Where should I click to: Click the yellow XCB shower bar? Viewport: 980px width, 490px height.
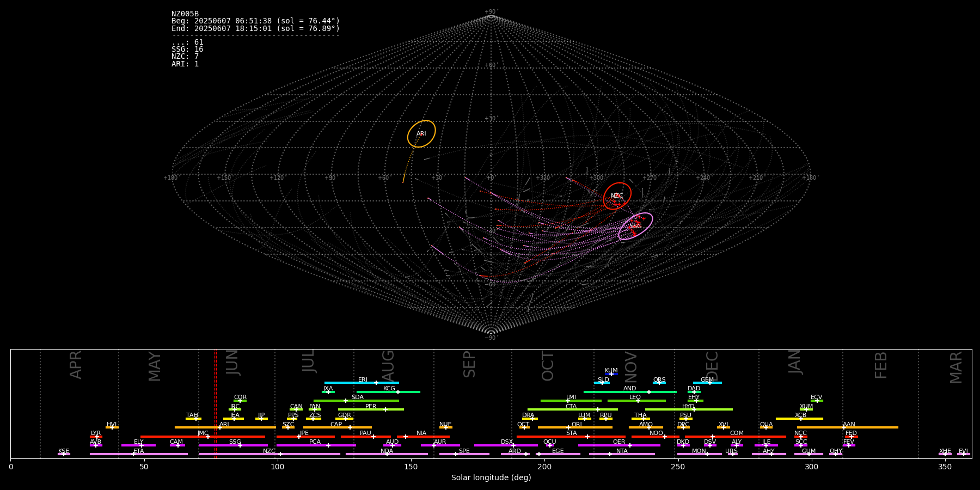click(x=799, y=419)
